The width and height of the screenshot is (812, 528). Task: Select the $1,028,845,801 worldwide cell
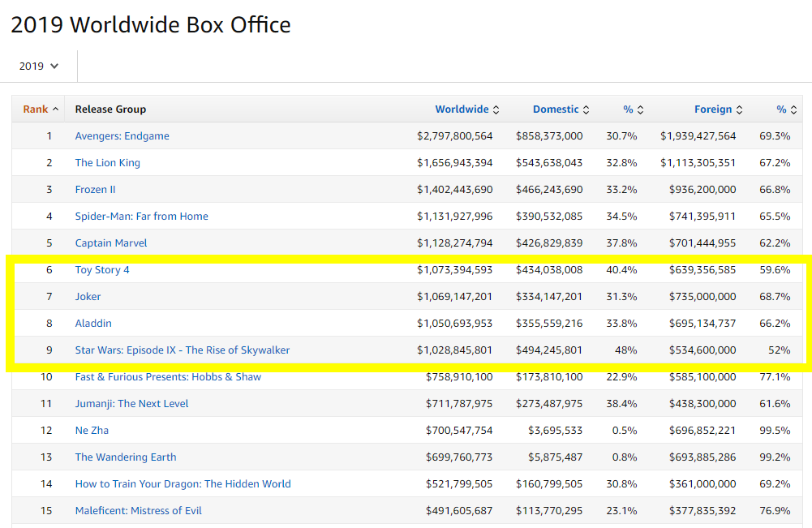click(x=455, y=350)
